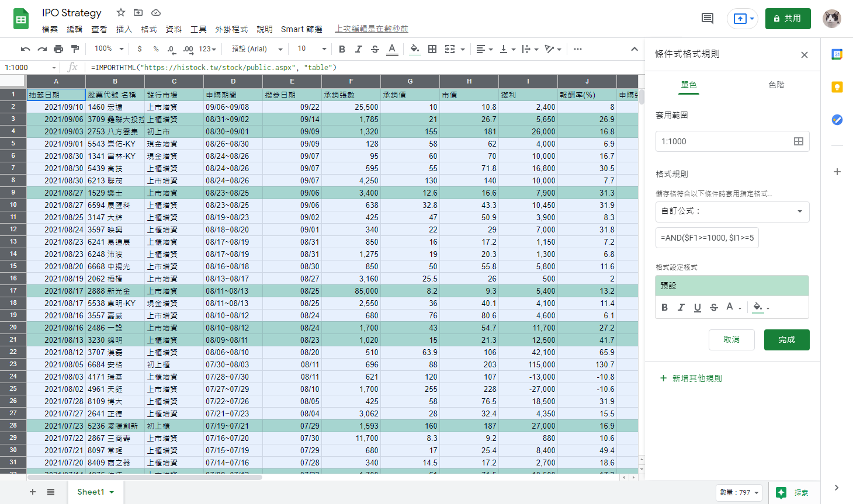Open text wrapping dropdown
The height and width of the screenshot is (504, 853).
[530, 49]
